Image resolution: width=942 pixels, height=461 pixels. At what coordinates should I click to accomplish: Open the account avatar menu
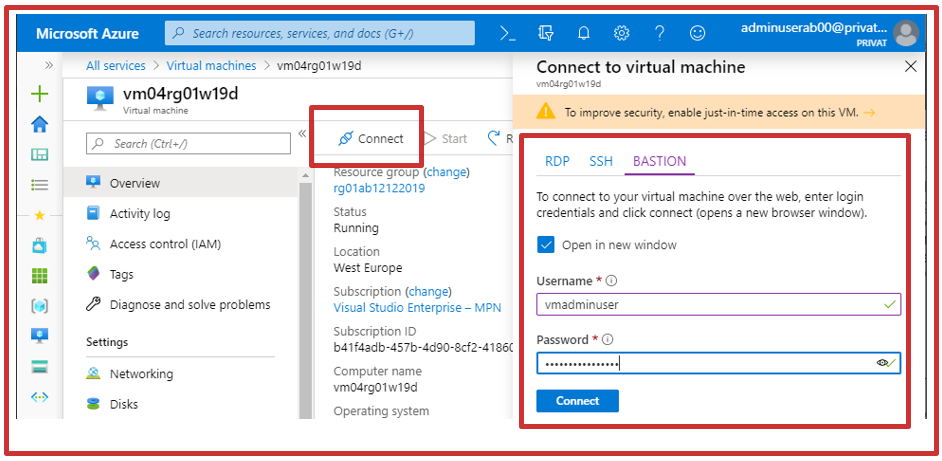pos(906,34)
